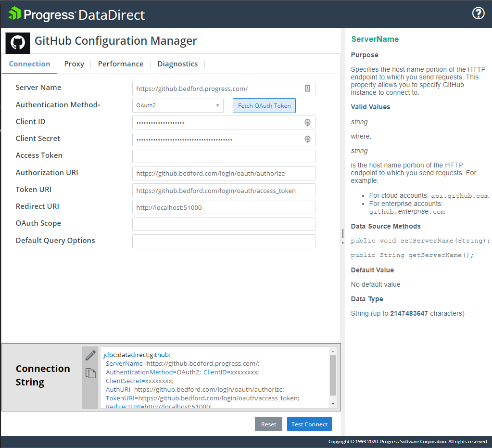Switch to the Proxy tab

(x=74, y=64)
